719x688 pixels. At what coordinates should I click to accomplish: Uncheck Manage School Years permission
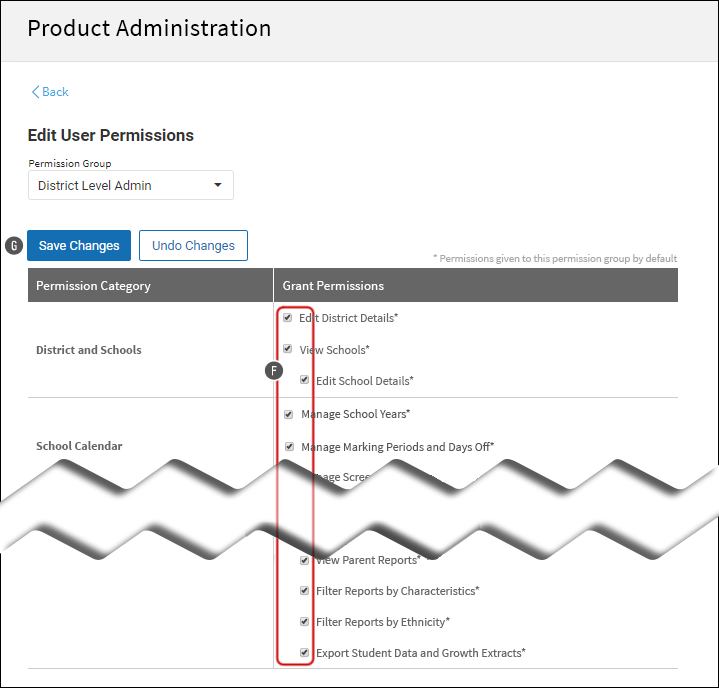[x=288, y=414]
